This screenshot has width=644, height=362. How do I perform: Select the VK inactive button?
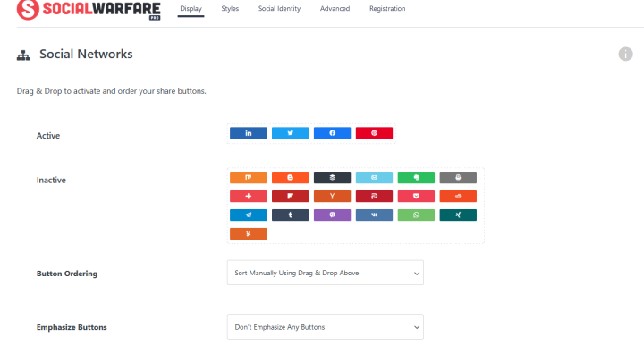tap(374, 215)
